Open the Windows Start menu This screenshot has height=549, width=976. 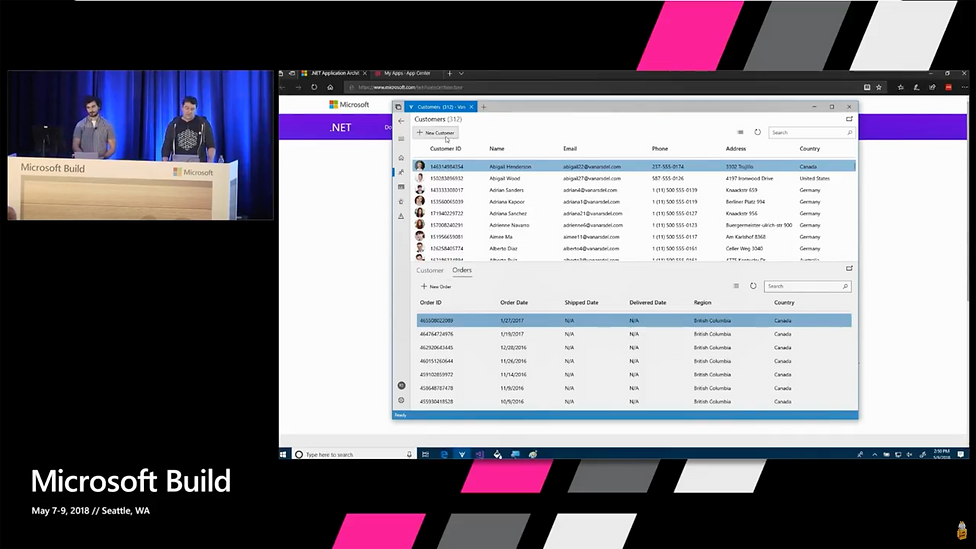[x=283, y=454]
